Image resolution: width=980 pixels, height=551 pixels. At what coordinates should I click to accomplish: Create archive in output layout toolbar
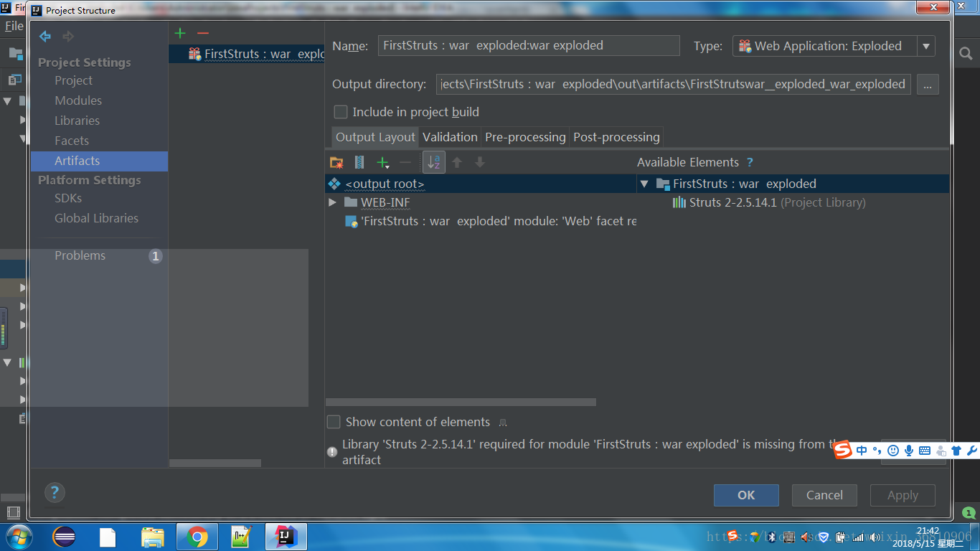(359, 162)
